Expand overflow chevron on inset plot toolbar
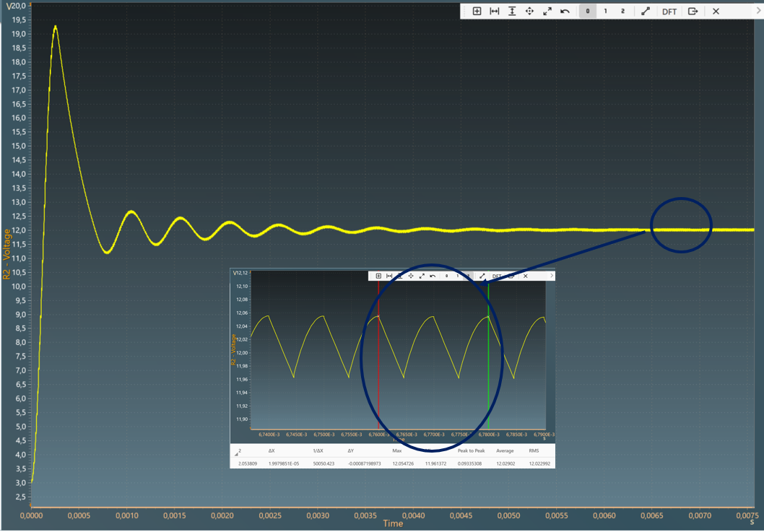 [552, 276]
